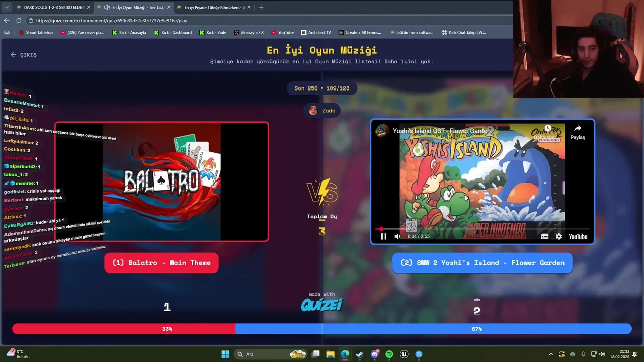The width and height of the screenshot is (644, 362).
Task: Open Task View on taskbar
Action: [x=316, y=354]
